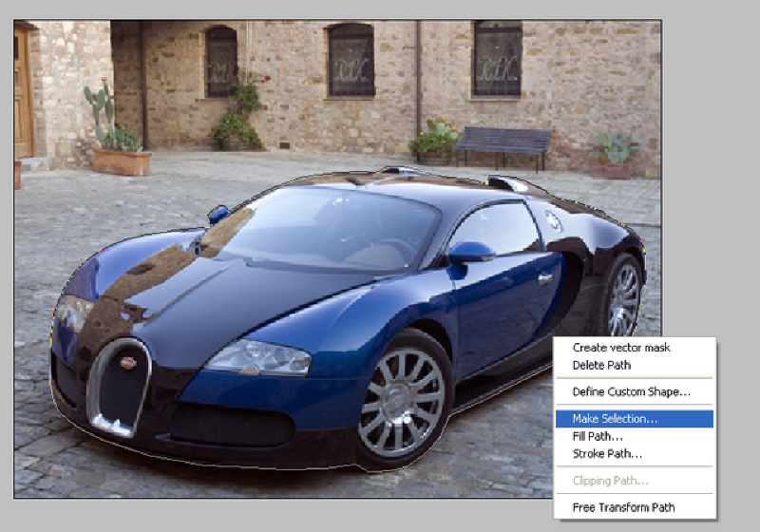Viewport: 760px width, 532px height.
Task: Click Make Selection in the context menu
Action: tap(635, 419)
